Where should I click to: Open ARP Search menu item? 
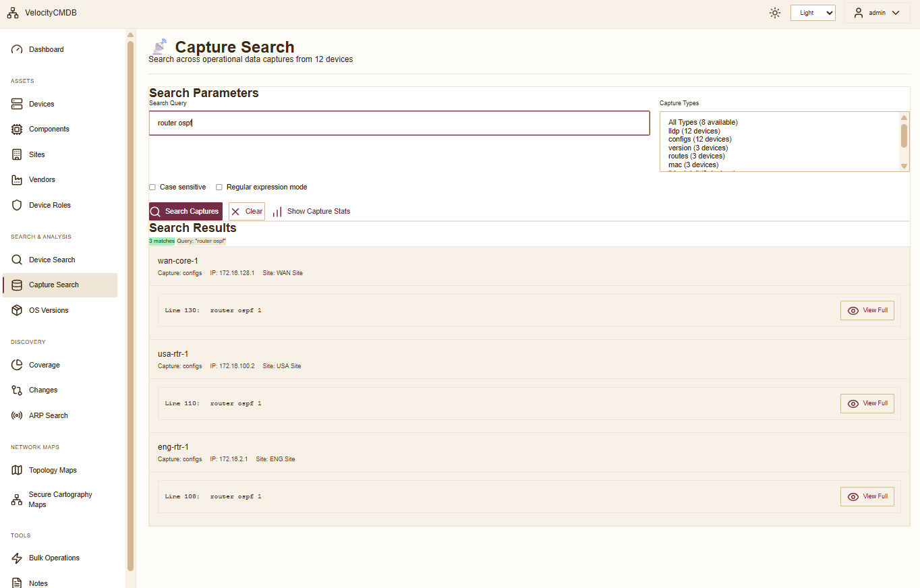[x=60, y=415]
